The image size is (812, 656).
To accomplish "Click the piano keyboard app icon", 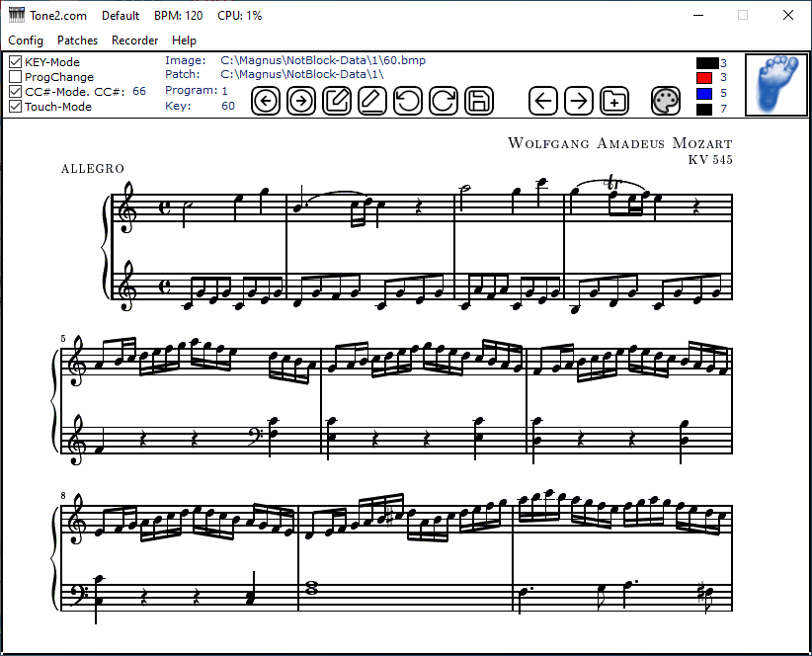I will (x=17, y=15).
